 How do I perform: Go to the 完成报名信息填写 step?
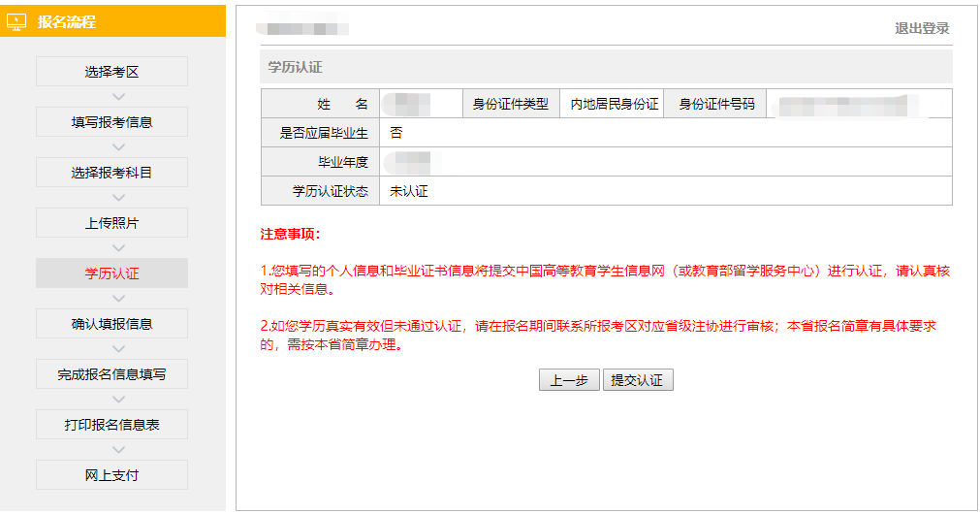point(111,374)
